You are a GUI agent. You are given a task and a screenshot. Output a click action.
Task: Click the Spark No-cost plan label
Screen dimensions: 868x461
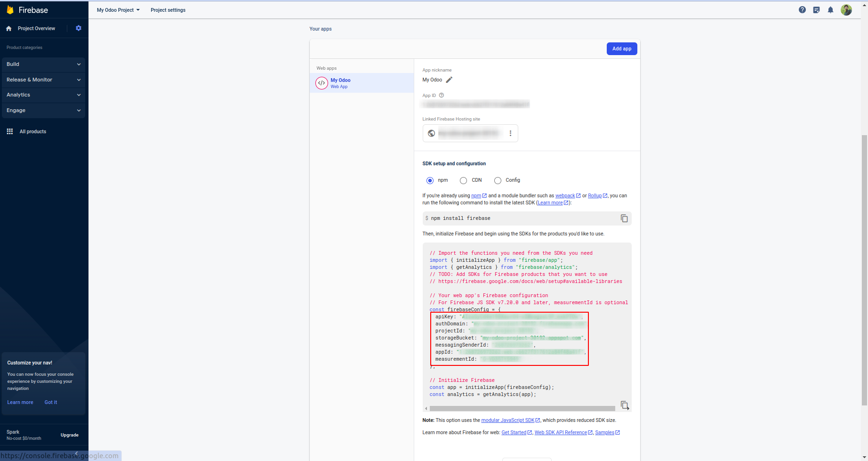point(24,435)
